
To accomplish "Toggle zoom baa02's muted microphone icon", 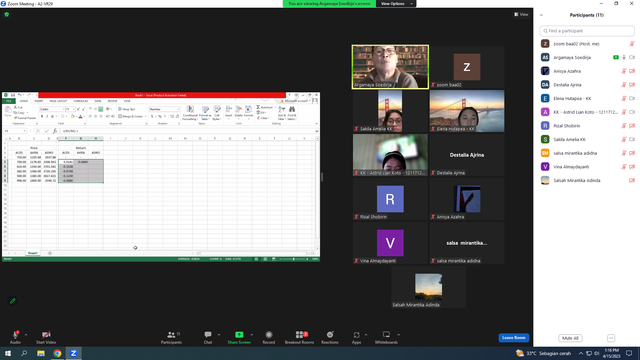I will coord(632,44).
